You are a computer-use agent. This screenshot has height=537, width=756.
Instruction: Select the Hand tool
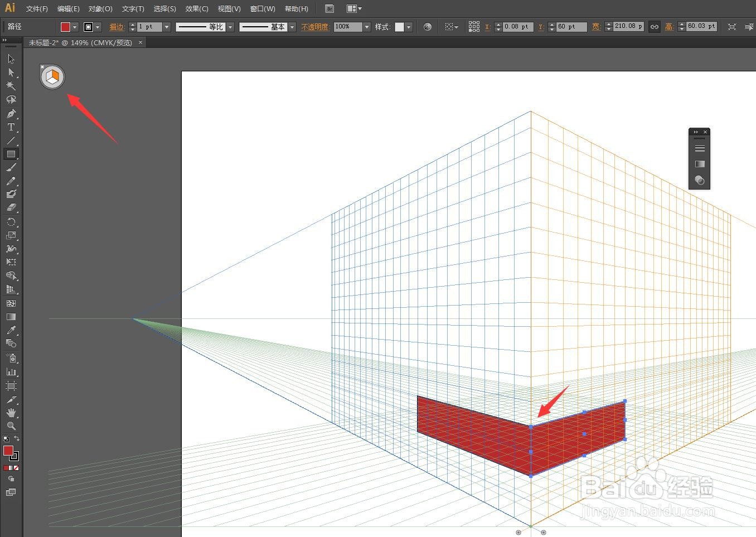(11, 413)
